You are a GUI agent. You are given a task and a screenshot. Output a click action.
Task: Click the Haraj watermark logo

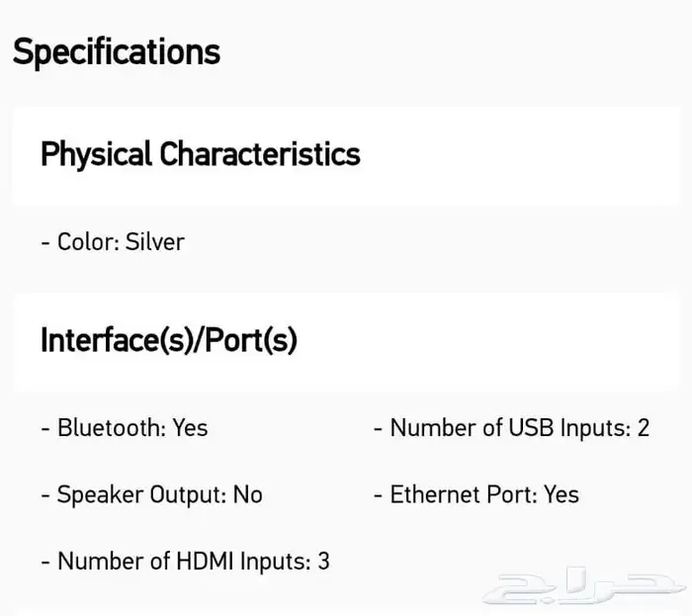tap(583, 586)
